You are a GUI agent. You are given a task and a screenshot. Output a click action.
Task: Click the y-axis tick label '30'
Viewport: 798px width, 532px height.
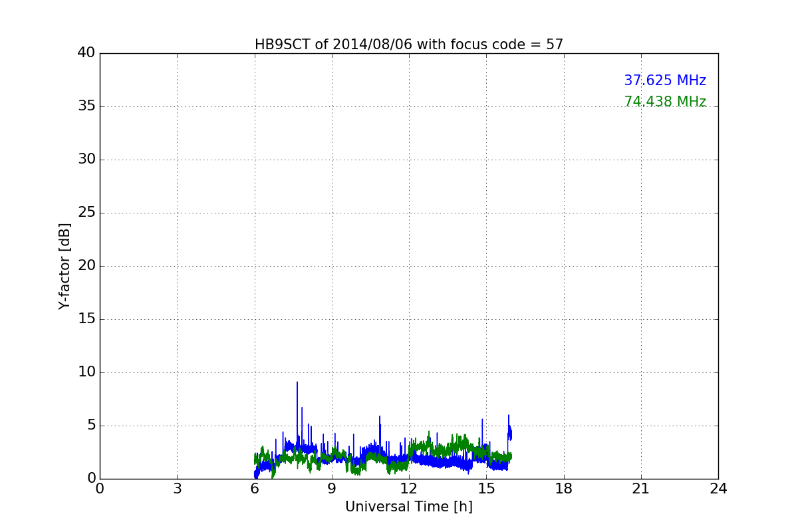[x=86, y=159]
